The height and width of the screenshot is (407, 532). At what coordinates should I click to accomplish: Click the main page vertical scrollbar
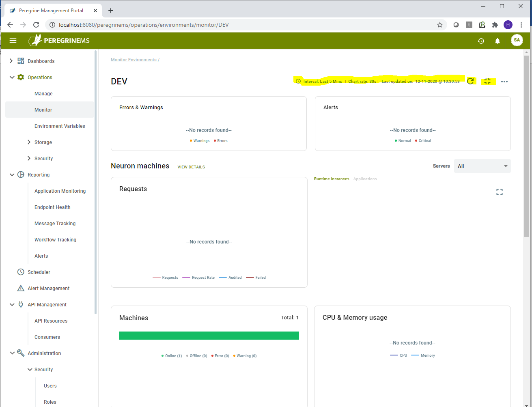click(526, 146)
